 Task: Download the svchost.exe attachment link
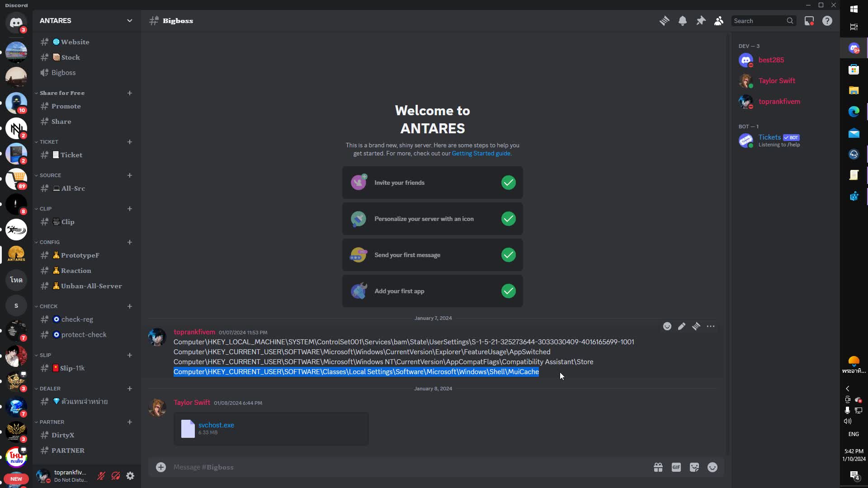pyautogui.click(x=216, y=425)
